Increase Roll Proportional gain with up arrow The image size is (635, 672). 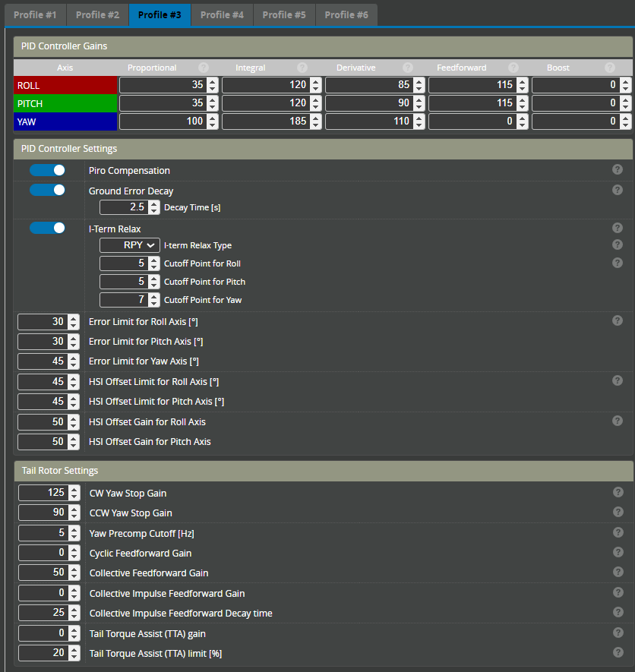(x=213, y=82)
